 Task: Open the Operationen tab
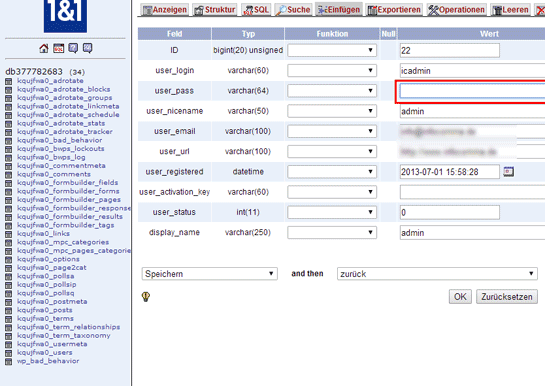(x=456, y=10)
